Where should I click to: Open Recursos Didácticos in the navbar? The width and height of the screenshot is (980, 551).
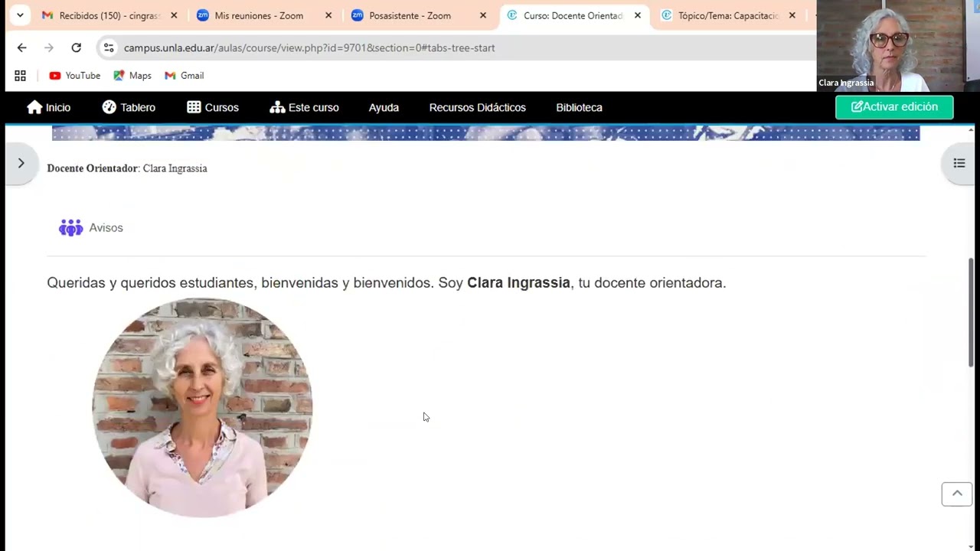[x=477, y=107]
